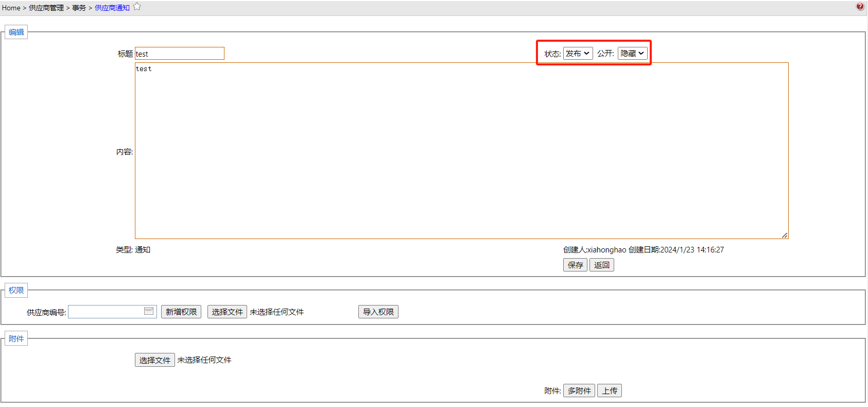Viewport: 868px width, 407px height.
Task: Click the favorite star icon in the breadcrumb
Action: pyautogui.click(x=137, y=7)
